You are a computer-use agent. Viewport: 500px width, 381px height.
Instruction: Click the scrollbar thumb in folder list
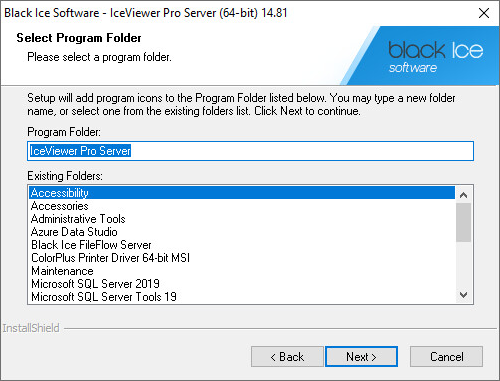click(x=463, y=222)
